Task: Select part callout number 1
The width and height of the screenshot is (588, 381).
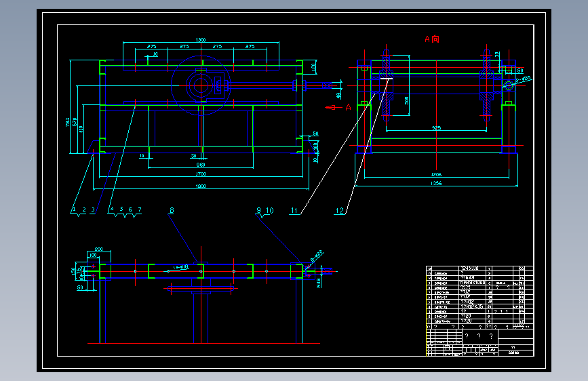Action: click(x=74, y=209)
